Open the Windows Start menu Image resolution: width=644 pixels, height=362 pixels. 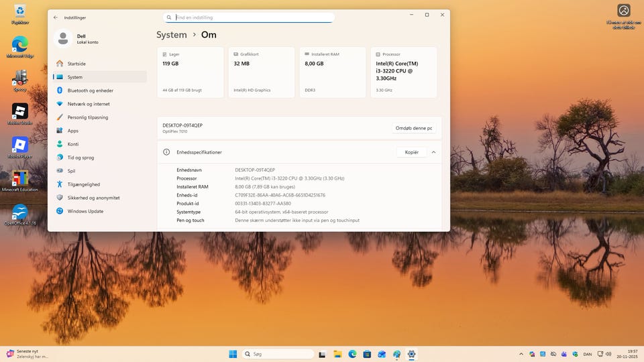(233, 354)
